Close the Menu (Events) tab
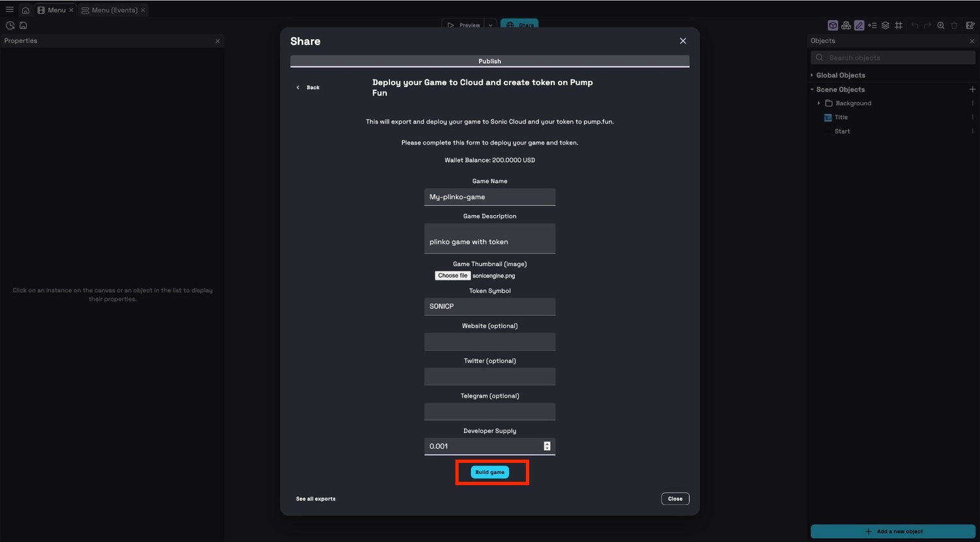 tap(143, 10)
